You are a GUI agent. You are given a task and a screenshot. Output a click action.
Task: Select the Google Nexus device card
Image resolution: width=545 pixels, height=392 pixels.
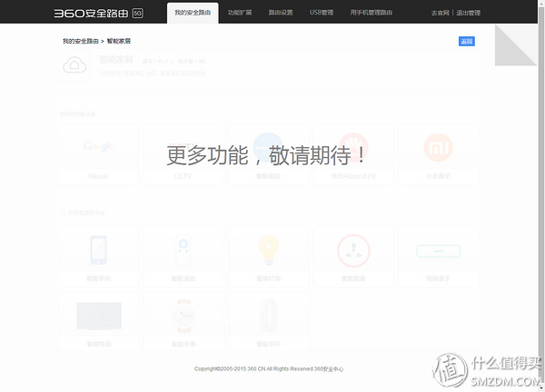pyautogui.click(x=98, y=154)
